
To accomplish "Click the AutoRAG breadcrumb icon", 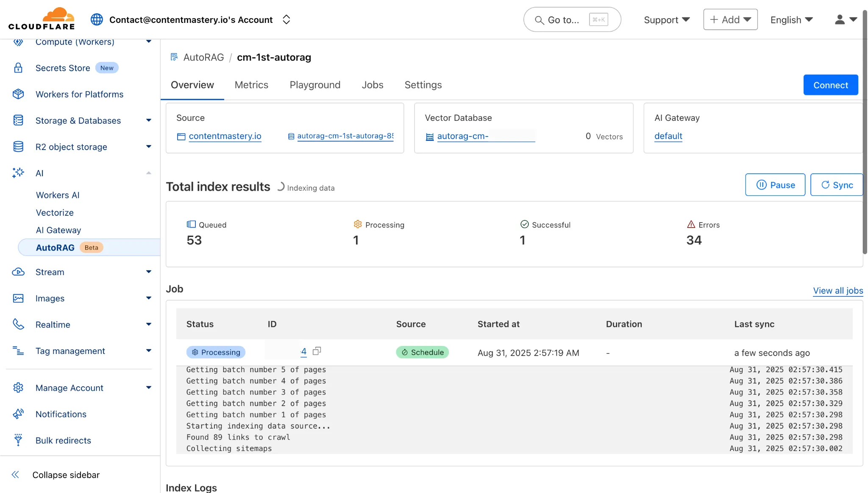I will [174, 57].
